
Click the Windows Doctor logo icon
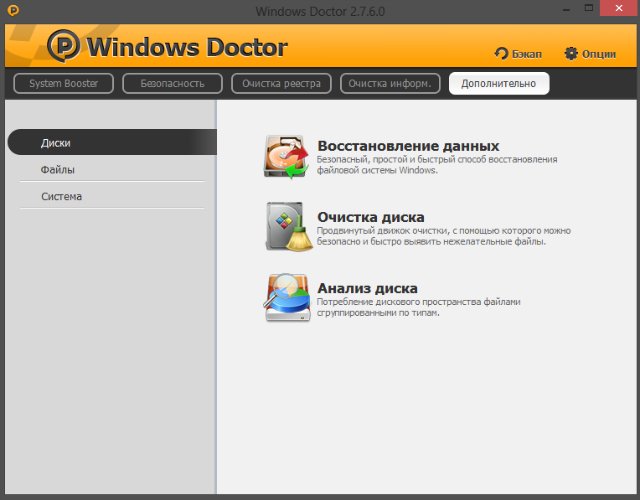click(x=63, y=45)
